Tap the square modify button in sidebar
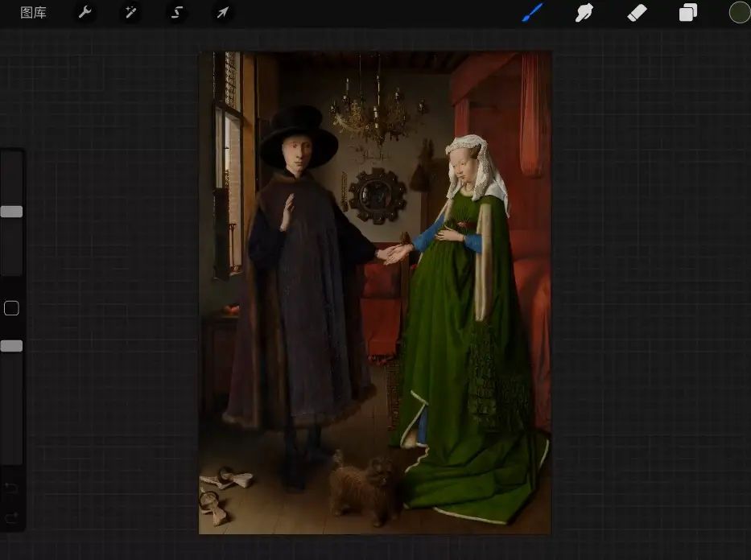This screenshot has width=751, height=560. click(x=11, y=308)
